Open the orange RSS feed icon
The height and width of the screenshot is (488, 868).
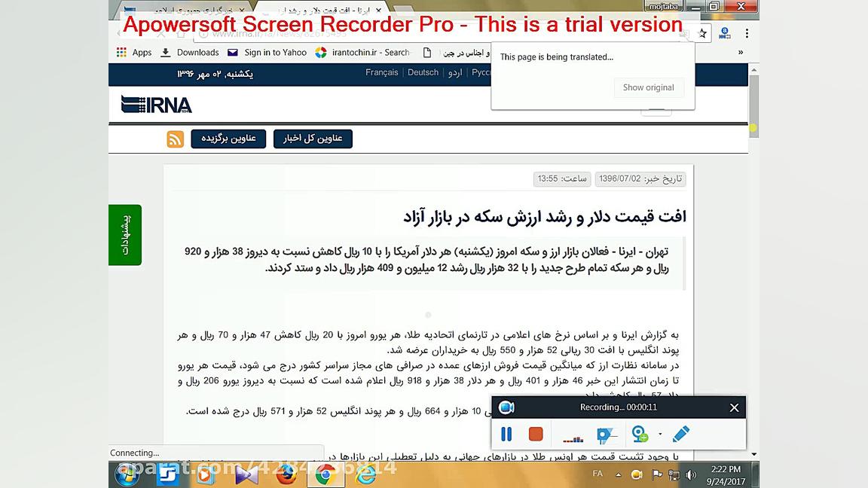175,139
